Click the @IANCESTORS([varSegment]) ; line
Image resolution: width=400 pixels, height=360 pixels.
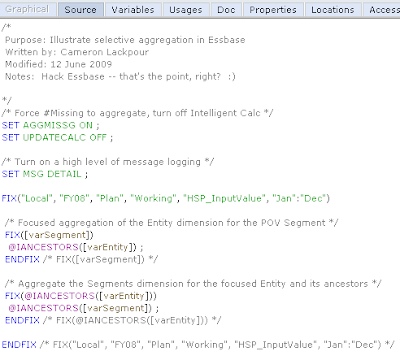pos(83,308)
